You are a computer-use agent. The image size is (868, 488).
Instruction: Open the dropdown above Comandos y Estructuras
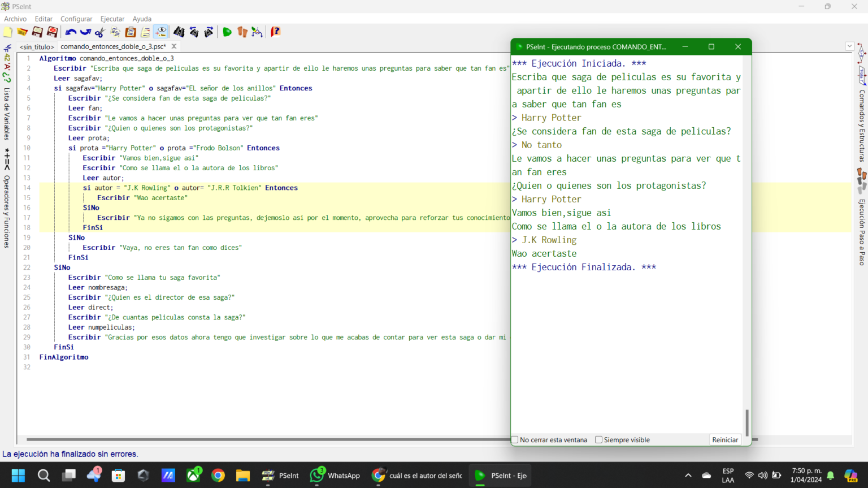[850, 46]
